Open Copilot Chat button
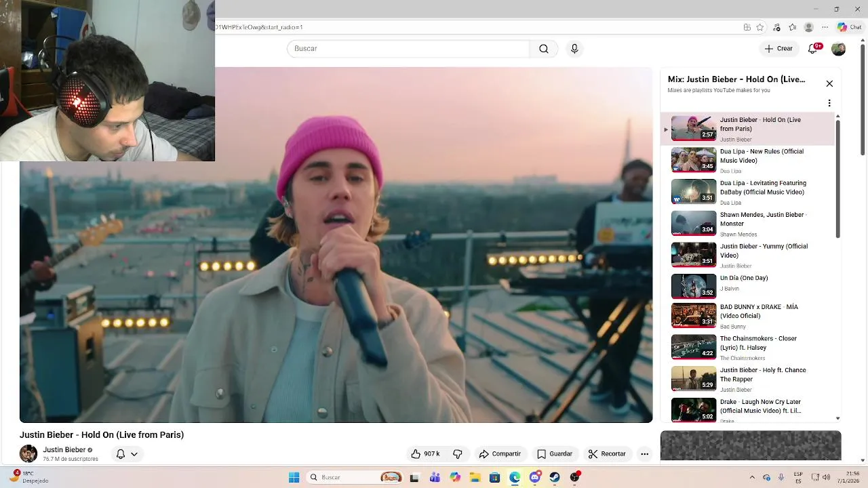This screenshot has height=488, width=868. [x=849, y=27]
